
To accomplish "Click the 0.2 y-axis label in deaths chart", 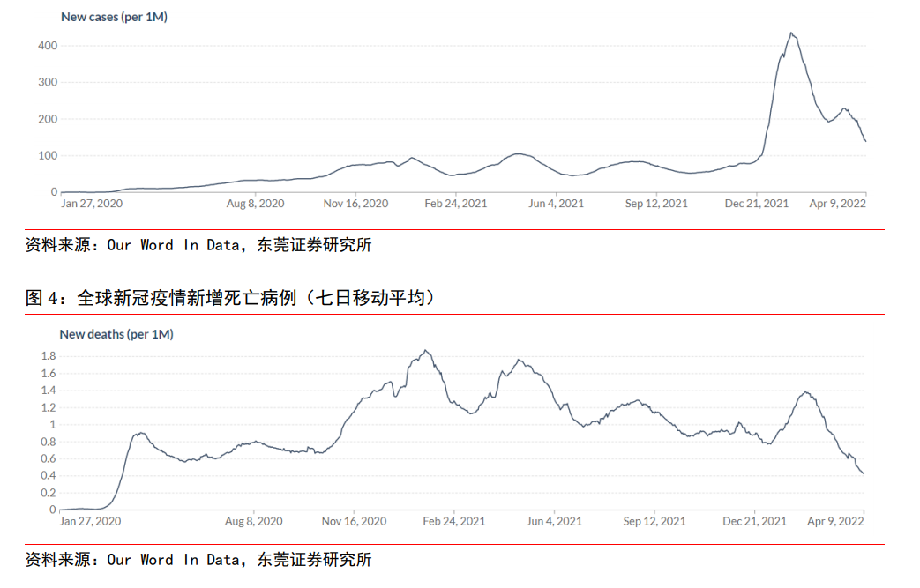I will tap(49, 493).
